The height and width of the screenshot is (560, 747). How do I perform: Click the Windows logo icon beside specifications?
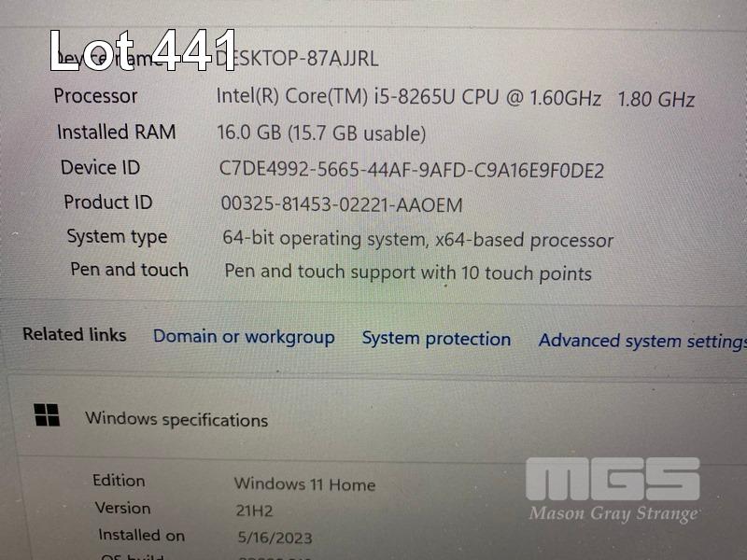(47, 414)
